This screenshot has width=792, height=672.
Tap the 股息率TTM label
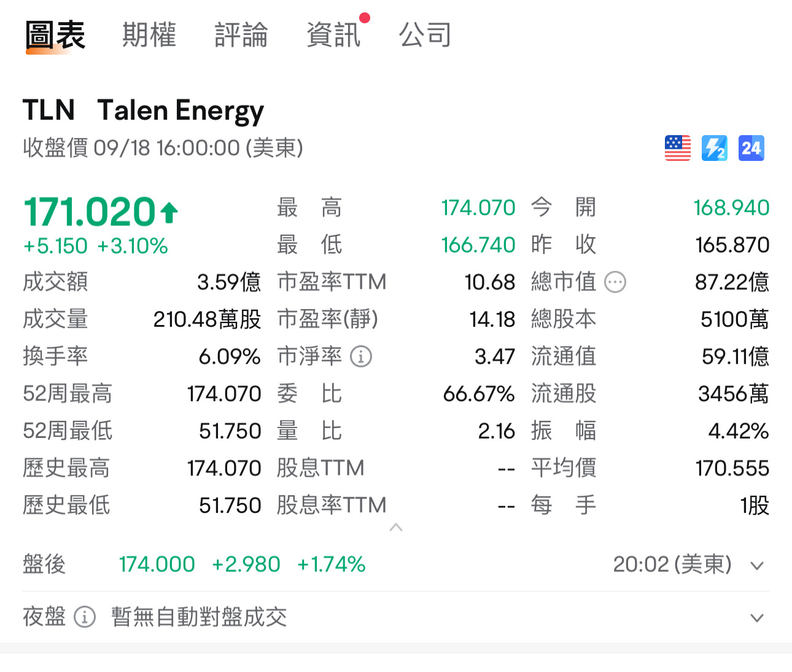332,506
